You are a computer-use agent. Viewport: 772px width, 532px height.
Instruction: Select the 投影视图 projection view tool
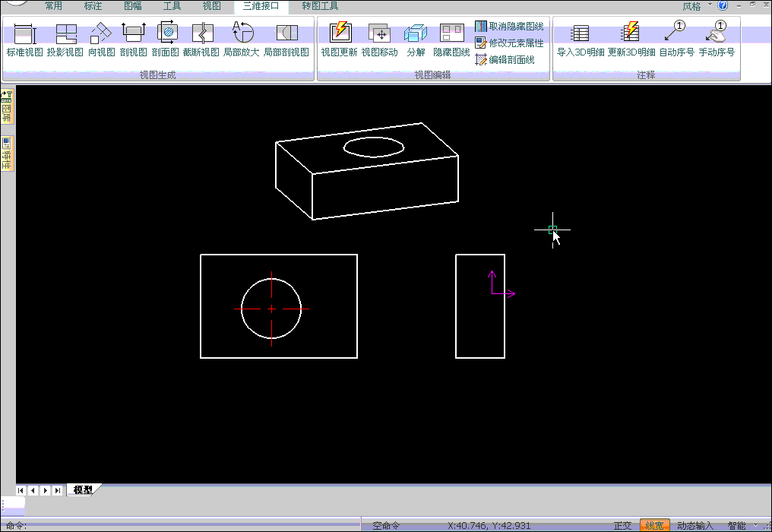pos(65,40)
